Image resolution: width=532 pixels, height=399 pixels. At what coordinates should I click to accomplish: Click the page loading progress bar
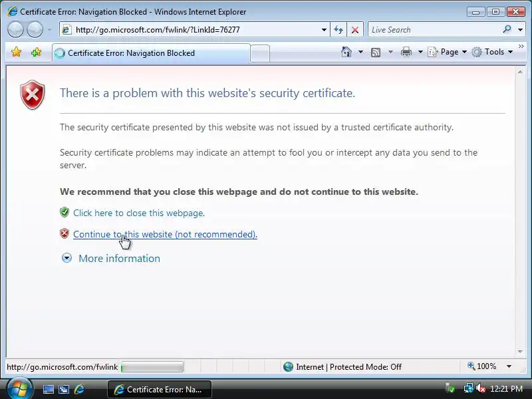(x=152, y=367)
